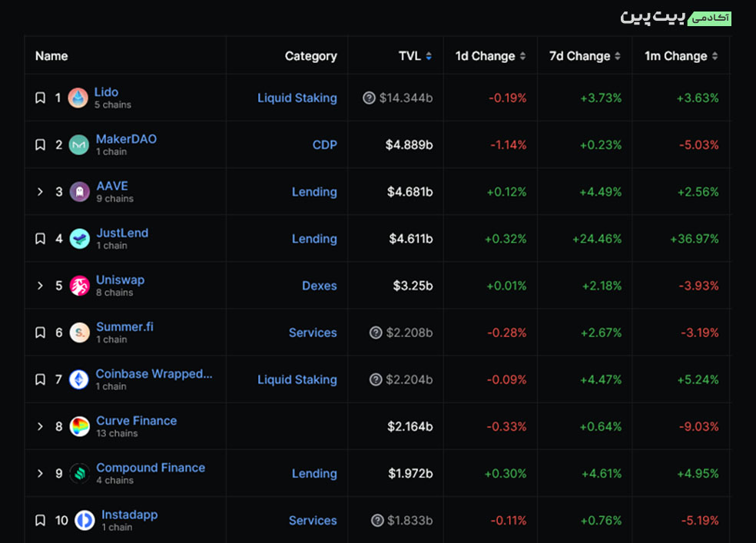Open Services category in Summer.fi row
This screenshot has width=756, height=543.
pyautogui.click(x=313, y=333)
